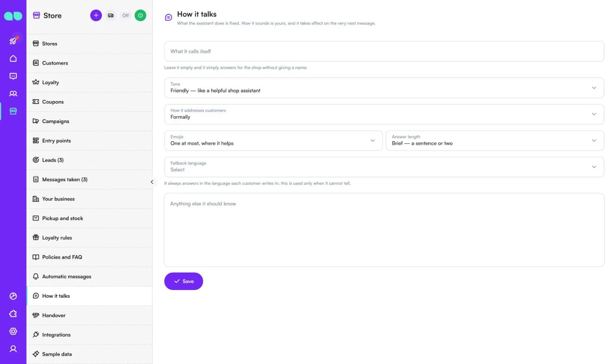Open Coupons in the sidebar
The width and height of the screenshot is (616, 364).
coord(89,102)
